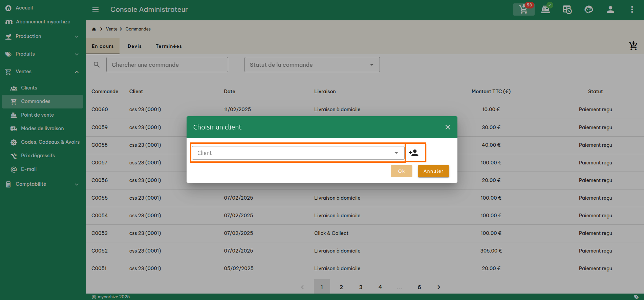Screen dimensions: 644x300
Task: Click the Annuler button
Action: click(433, 171)
